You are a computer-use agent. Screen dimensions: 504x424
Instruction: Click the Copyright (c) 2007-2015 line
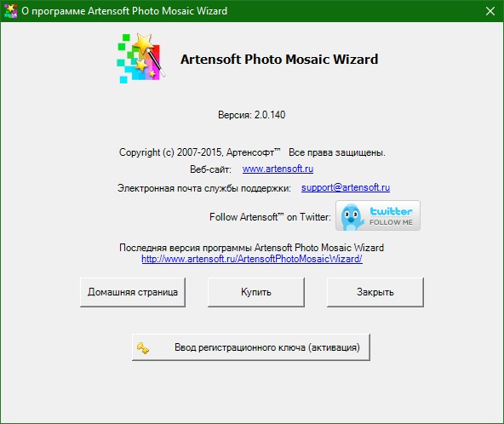click(x=252, y=152)
